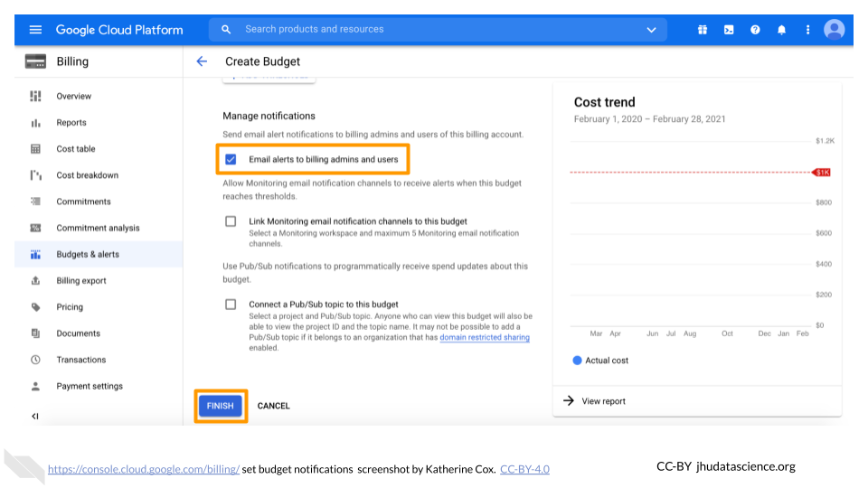Click the Overview dashboard icon
Screen dimensions: 868x488
35,97
